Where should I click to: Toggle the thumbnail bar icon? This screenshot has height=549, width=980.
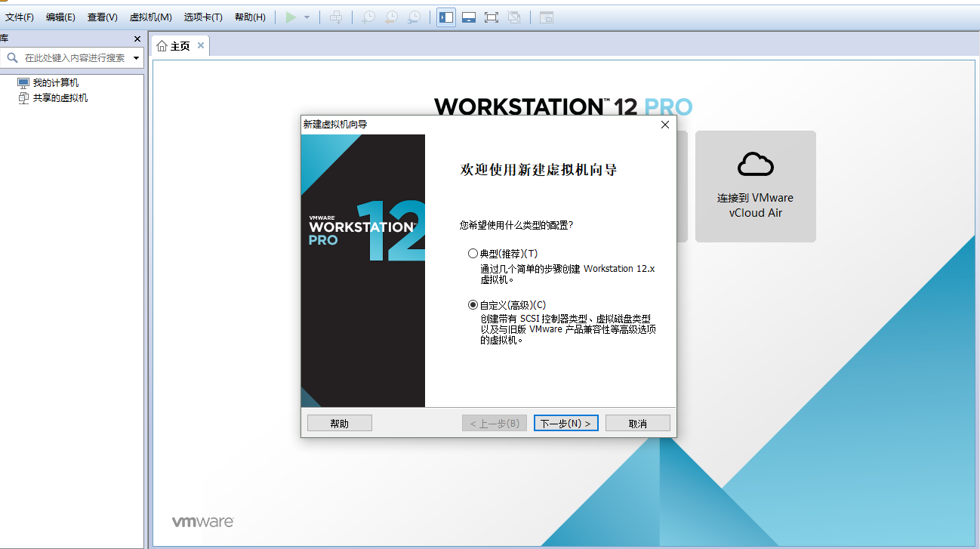469,17
